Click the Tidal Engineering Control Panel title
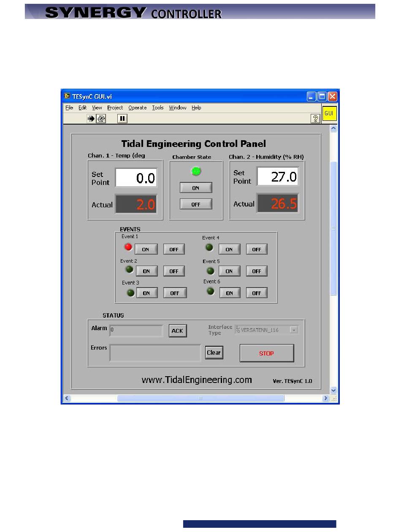 [x=194, y=144]
